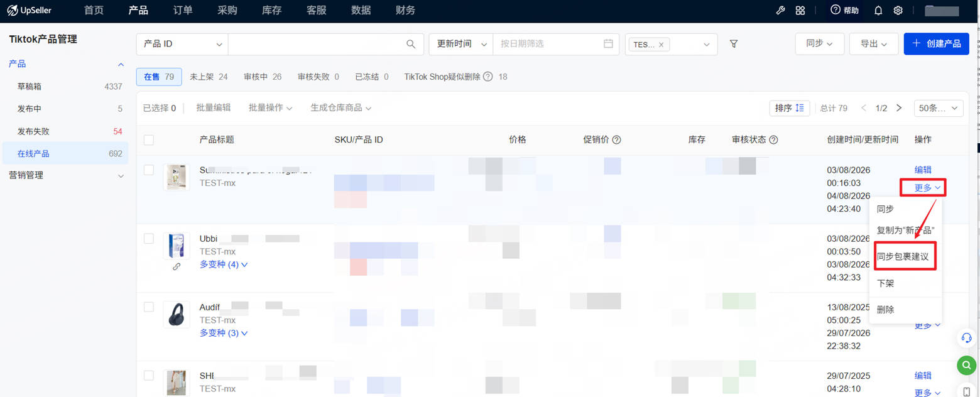Screen dimensions: 980x397
Task: Open the 更新时间 dropdown
Action: (x=460, y=44)
